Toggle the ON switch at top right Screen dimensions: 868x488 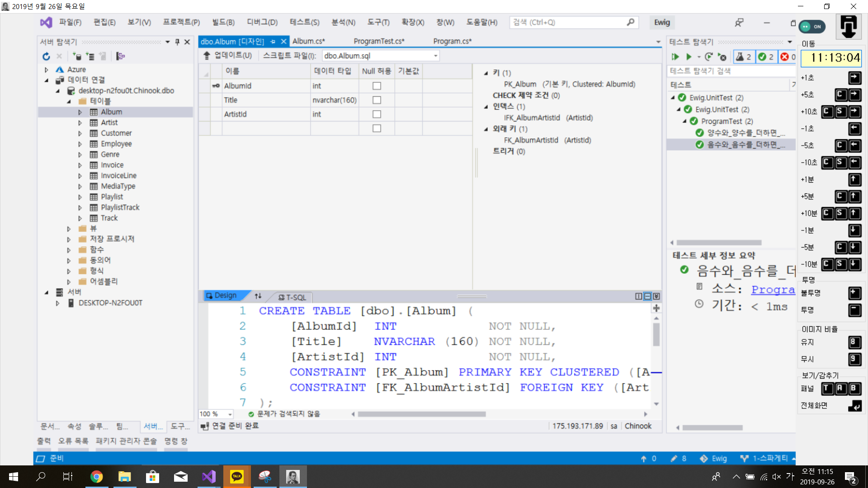(x=812, y=27)
